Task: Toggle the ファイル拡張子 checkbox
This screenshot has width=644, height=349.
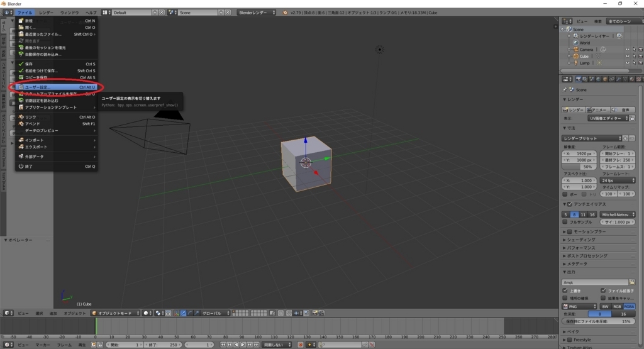Action: (603, 291)
